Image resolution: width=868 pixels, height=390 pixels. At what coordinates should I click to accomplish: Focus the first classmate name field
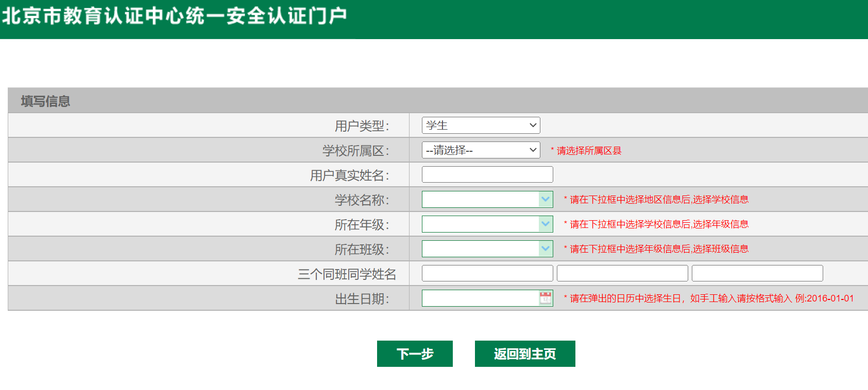tap(487, 273)
